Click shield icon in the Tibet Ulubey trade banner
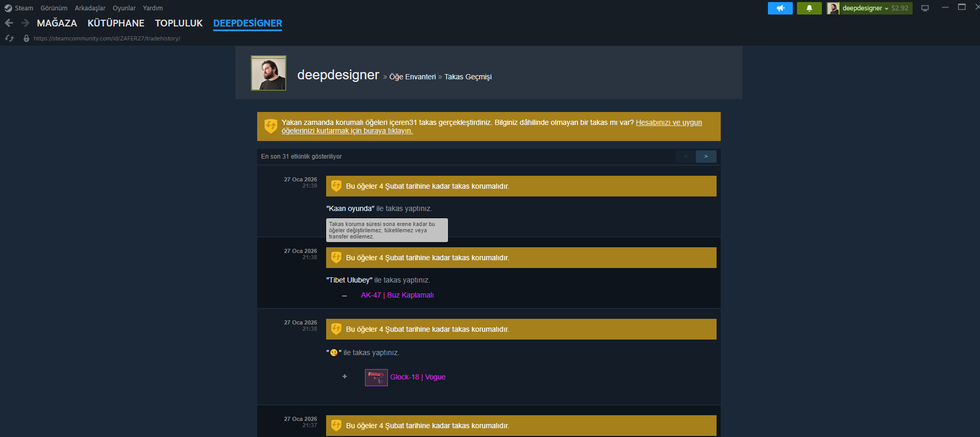The image size is (980, 437). pos(336,257)
